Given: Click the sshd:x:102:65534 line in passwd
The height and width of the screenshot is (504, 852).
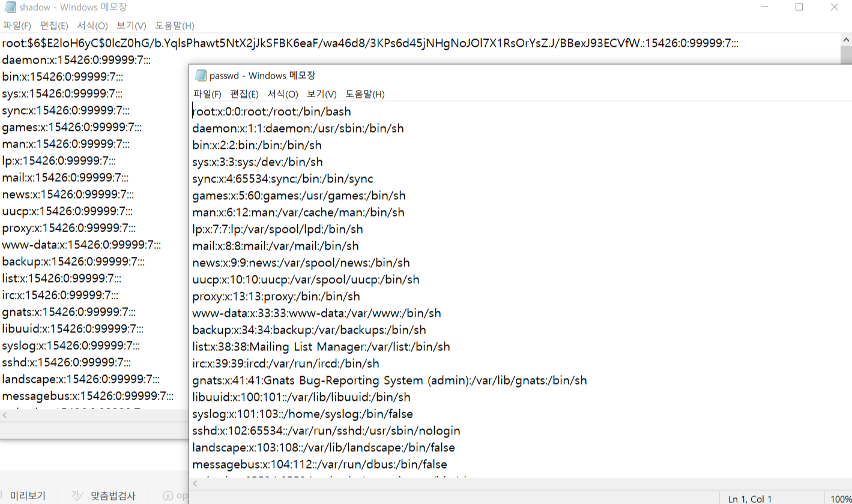Looking at the screenshot, I should (x=326, y=431).
